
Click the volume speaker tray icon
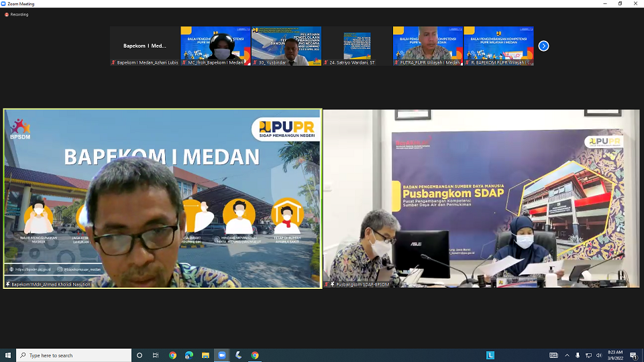[599, 355]
